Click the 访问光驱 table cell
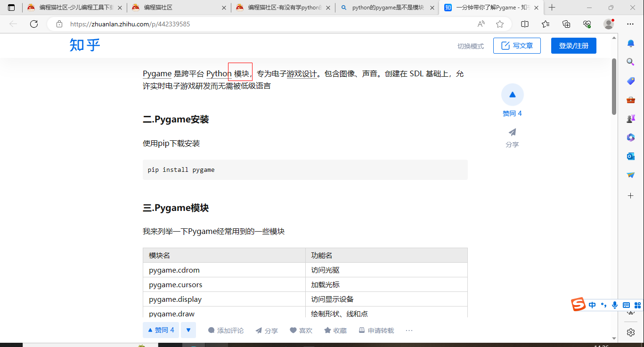Viewport: 644px width, 347px height. [386, 270]
